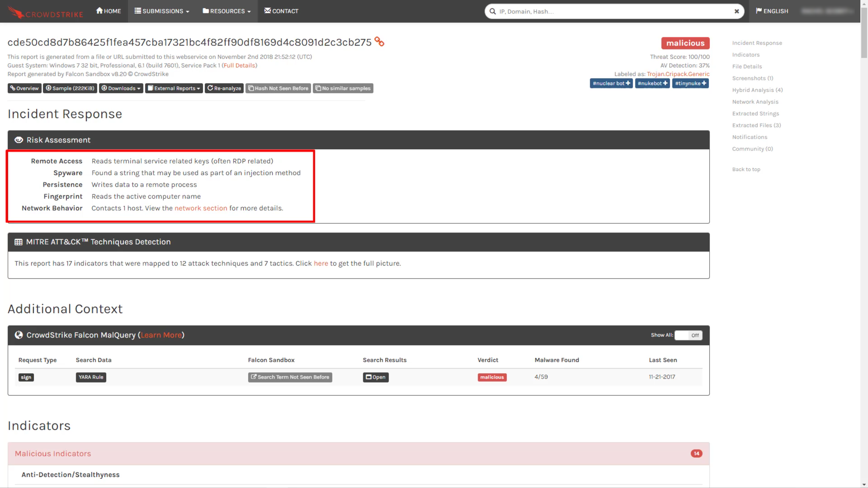Click the search magnifier icon

pos(493,11)
